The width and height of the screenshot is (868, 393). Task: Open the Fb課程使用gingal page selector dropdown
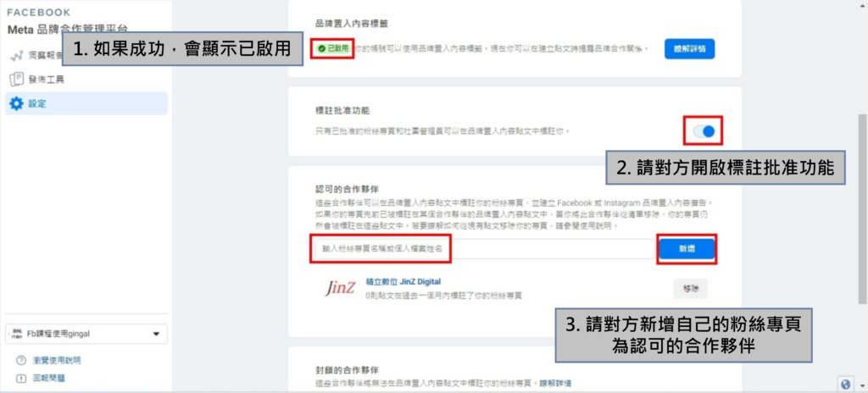coord(86,334)
